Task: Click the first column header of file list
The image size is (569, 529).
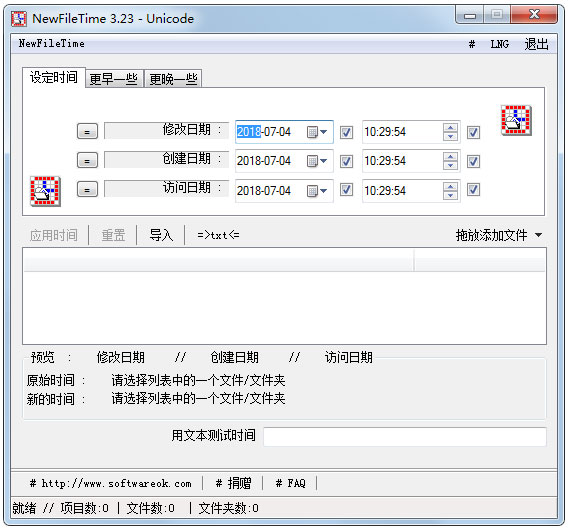Action: [219, 260]
